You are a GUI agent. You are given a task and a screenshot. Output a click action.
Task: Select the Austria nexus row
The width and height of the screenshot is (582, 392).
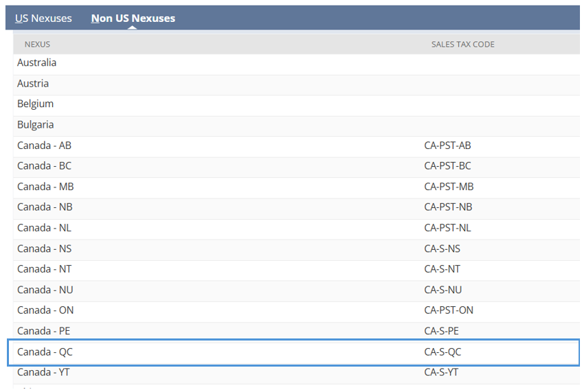(x=296, y=84)
